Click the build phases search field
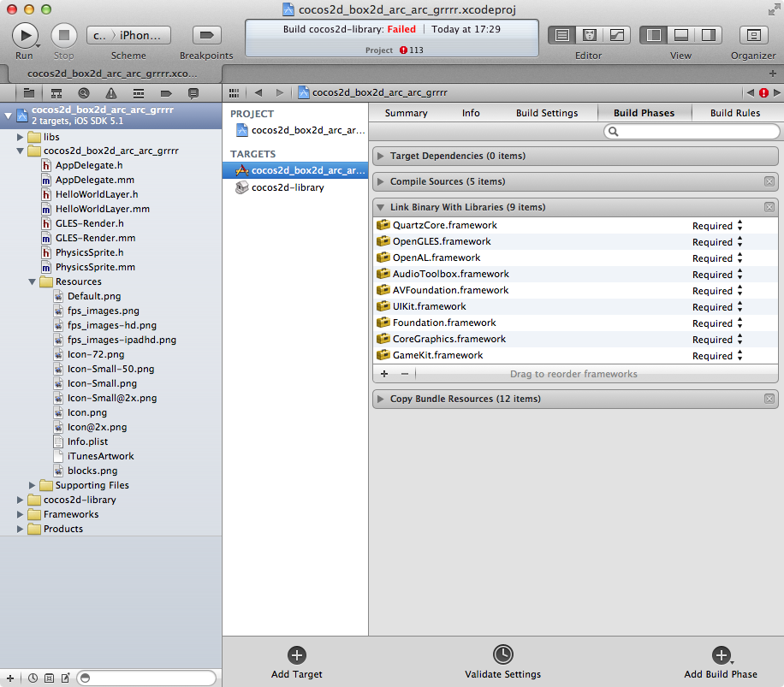This screenshot has height=687, width=784. 692,132
